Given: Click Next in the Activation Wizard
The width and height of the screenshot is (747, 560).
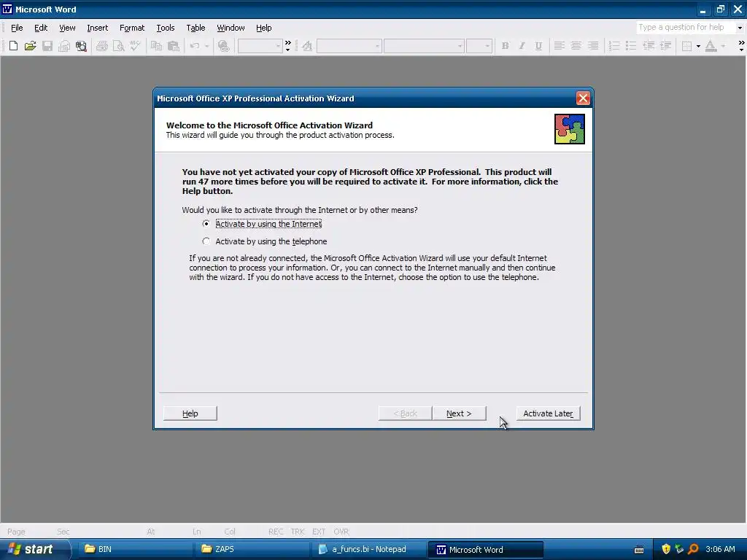Looking at the screenshot, I should (459, 413).
